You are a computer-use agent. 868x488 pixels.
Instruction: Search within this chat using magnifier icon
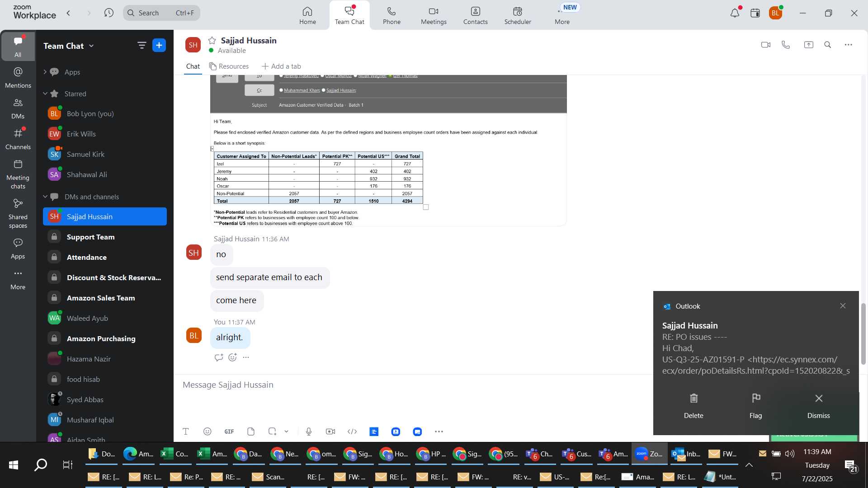click(828, 45)
